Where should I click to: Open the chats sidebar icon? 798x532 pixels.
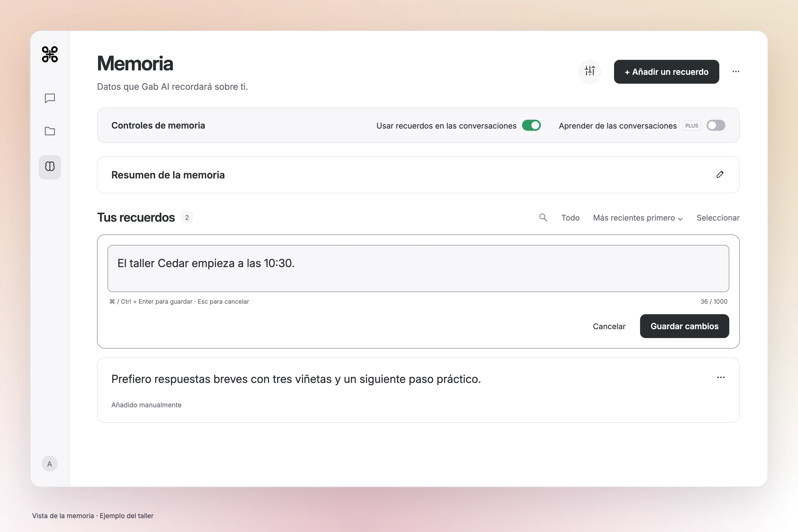click(50, 98)
